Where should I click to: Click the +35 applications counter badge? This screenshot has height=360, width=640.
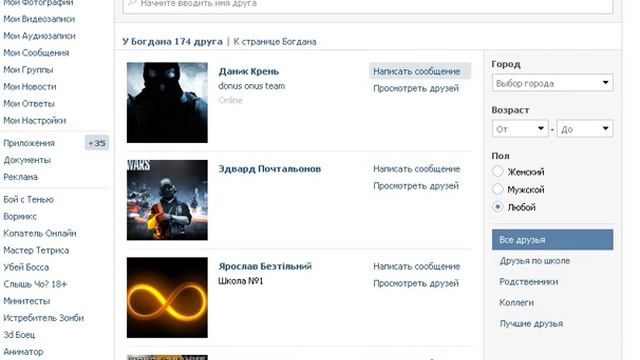97,143
